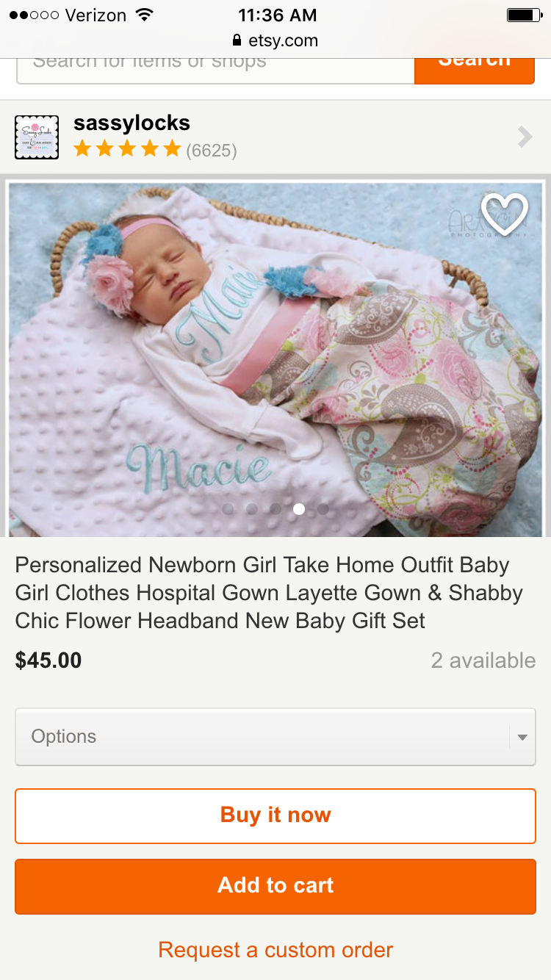551x980 pixels.
Task: Focus the search items or shops field
Action: [x=215, y=67]
